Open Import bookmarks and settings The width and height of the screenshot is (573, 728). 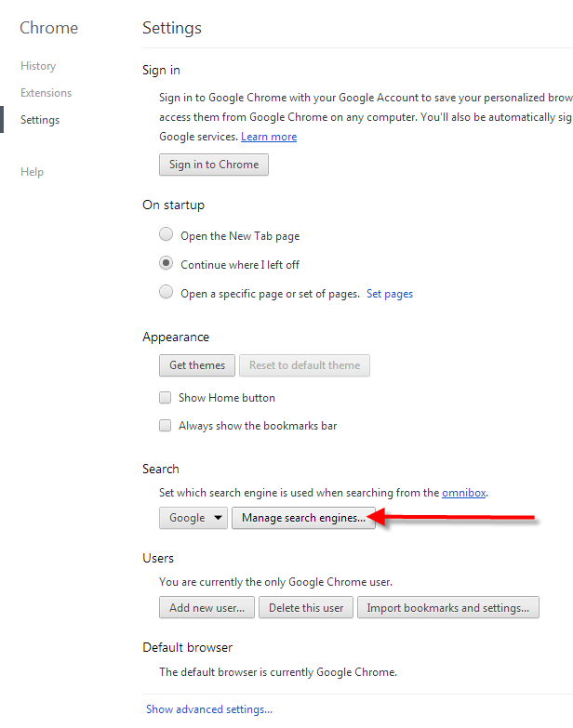(x=448, y=608)
